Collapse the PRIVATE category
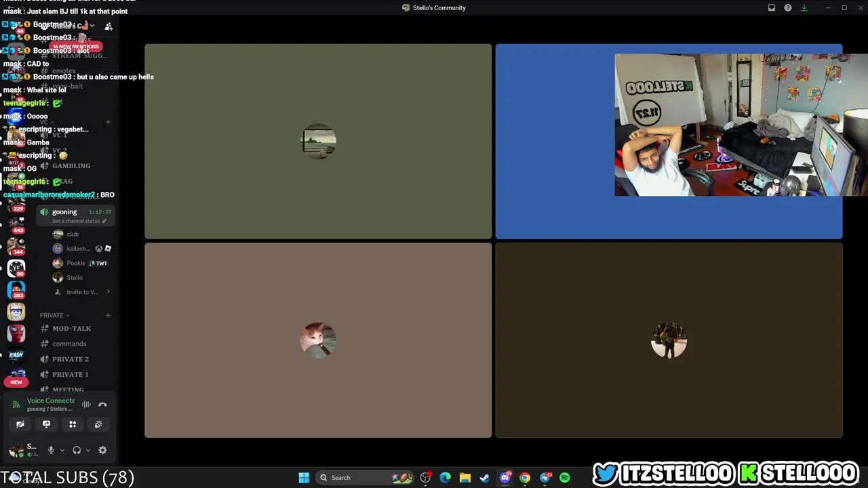This screenshot has width=868, height=488. pyautogui.click(x=54, y=315)
